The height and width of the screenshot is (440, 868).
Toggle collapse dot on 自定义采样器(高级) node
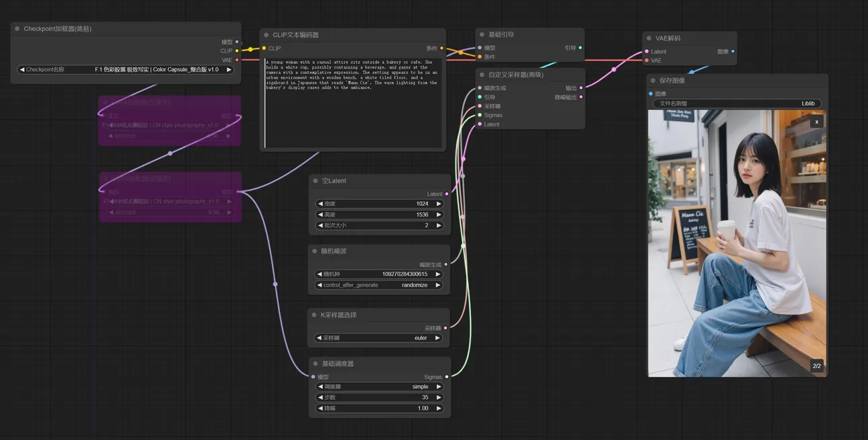click(x=482, y=75)
